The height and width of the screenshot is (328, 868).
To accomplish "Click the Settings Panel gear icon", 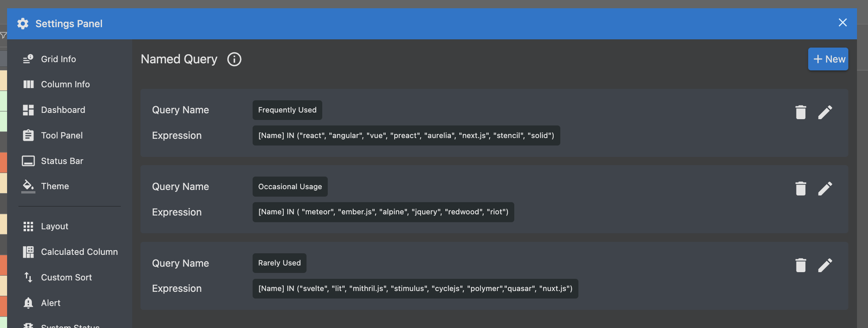I will pos(23,24).
